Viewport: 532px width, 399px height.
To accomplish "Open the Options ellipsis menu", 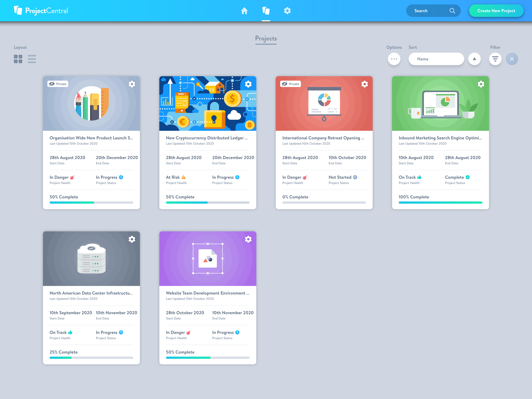I will [x=394, y=59].
